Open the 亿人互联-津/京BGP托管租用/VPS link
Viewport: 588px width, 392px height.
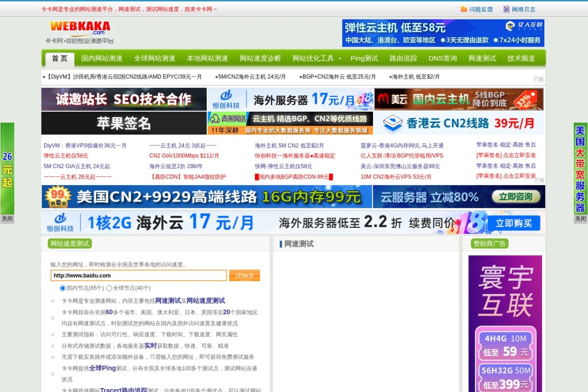click(x=402, y=156)
